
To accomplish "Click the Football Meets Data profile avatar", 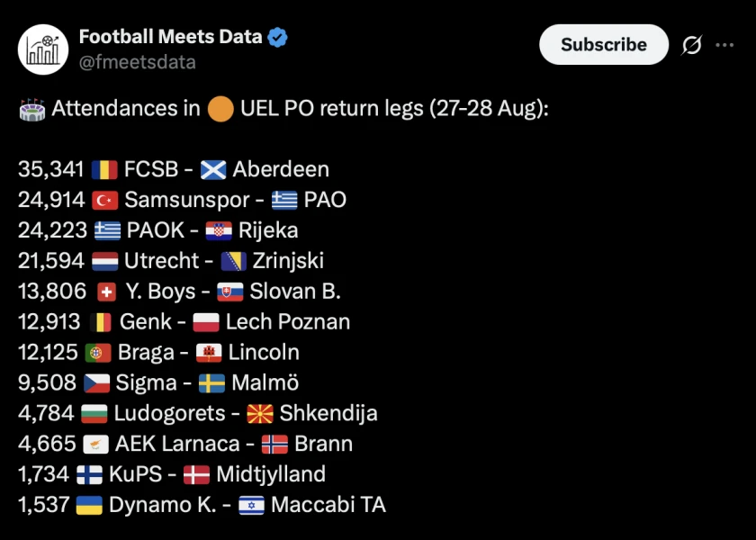I will 43,49.
